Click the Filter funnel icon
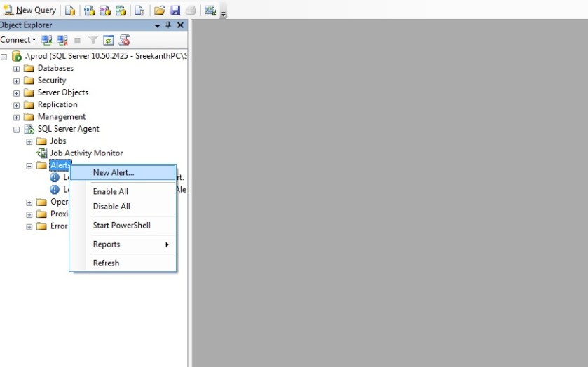Image resolution: width=588 pixels, height=367 pixels. (x=93, y=40)
